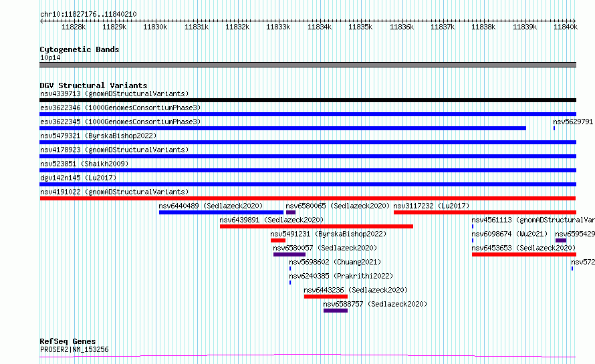
Task: Open the nsv5479321 ByrskaBishop2022 label
Action: point(98,136)
